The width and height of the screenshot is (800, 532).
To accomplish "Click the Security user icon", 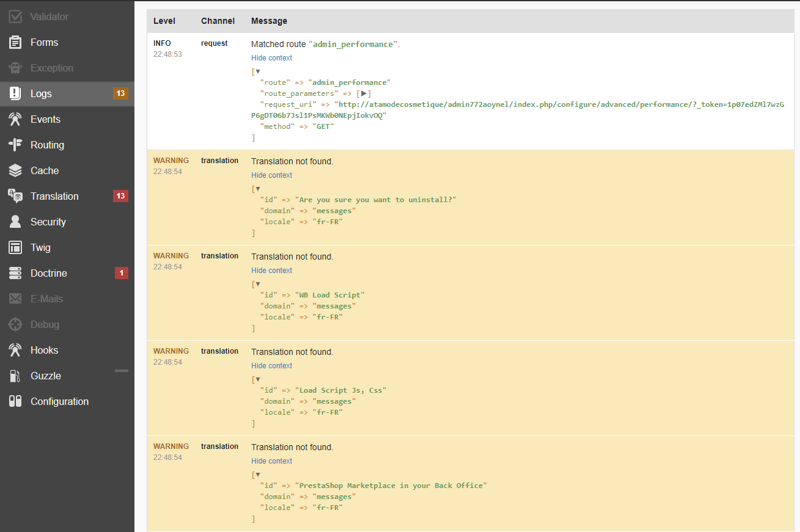I will point(15,222).
